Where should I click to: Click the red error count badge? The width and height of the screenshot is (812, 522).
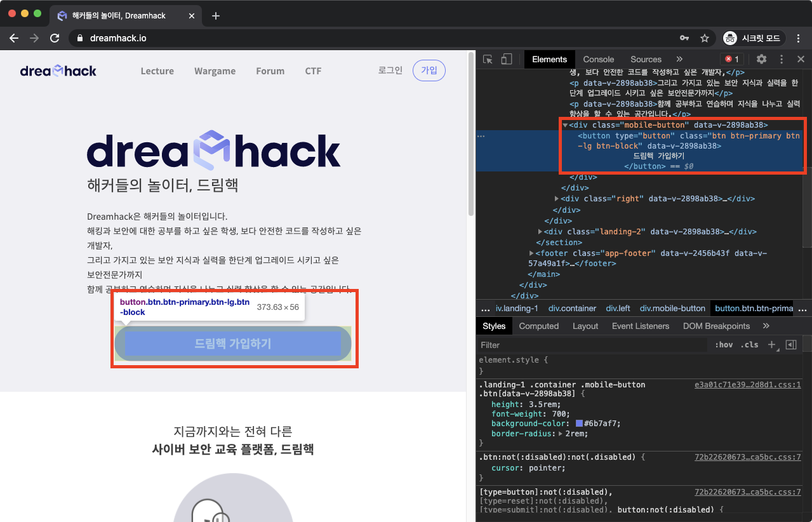click(732, 59)
